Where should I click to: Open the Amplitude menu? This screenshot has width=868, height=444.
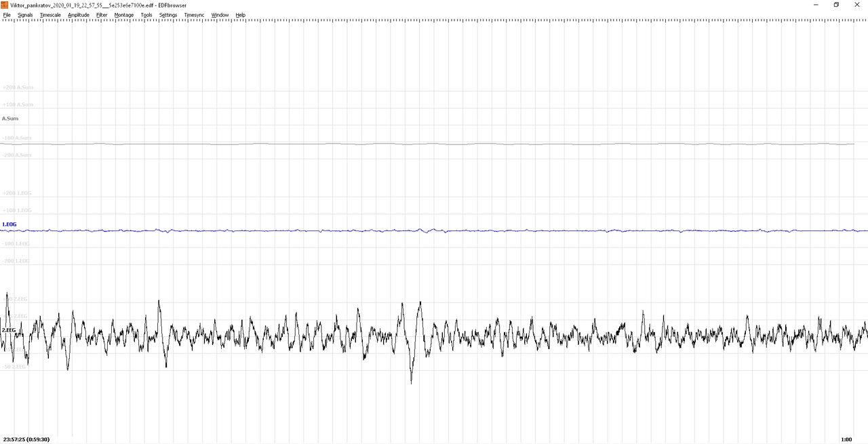[79, 15]
